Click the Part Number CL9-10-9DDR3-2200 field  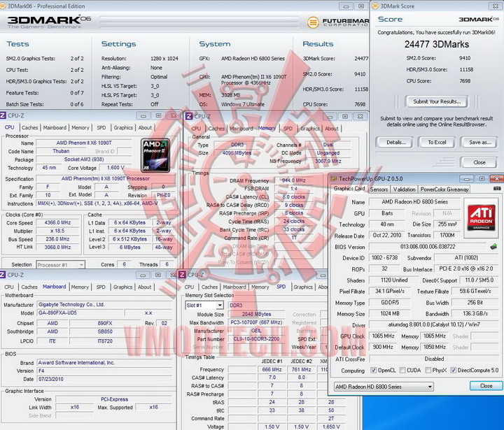point(256,339)
